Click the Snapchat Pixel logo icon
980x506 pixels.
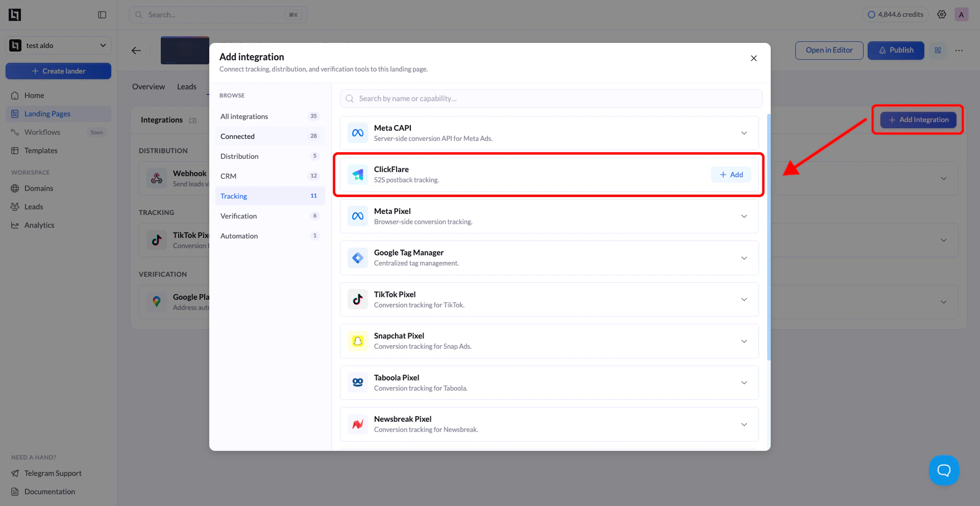358,341
